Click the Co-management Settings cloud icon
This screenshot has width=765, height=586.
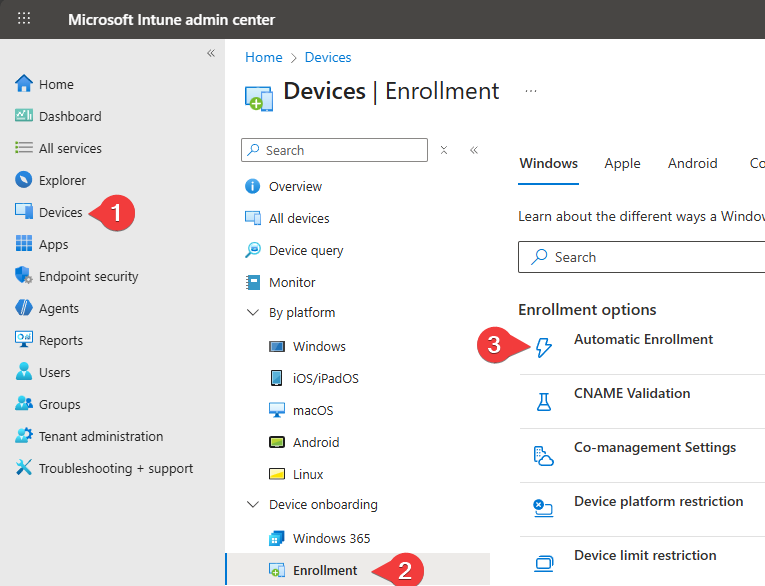click(544, 456)
